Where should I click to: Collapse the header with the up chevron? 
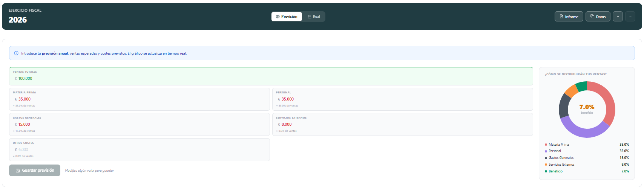pos(630,17)
